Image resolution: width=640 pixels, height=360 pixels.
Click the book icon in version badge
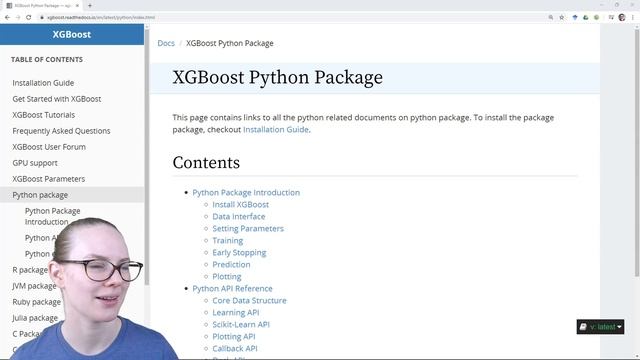click(583, 327)
